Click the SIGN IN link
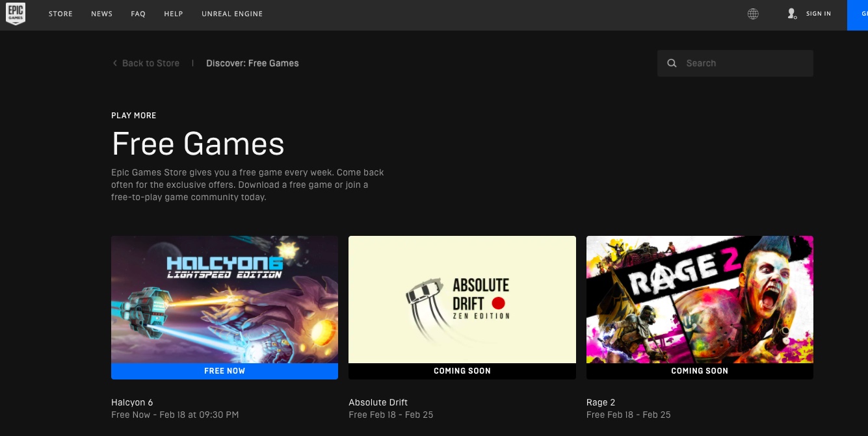This screenshot has width=868, height=436. point(819,14)
